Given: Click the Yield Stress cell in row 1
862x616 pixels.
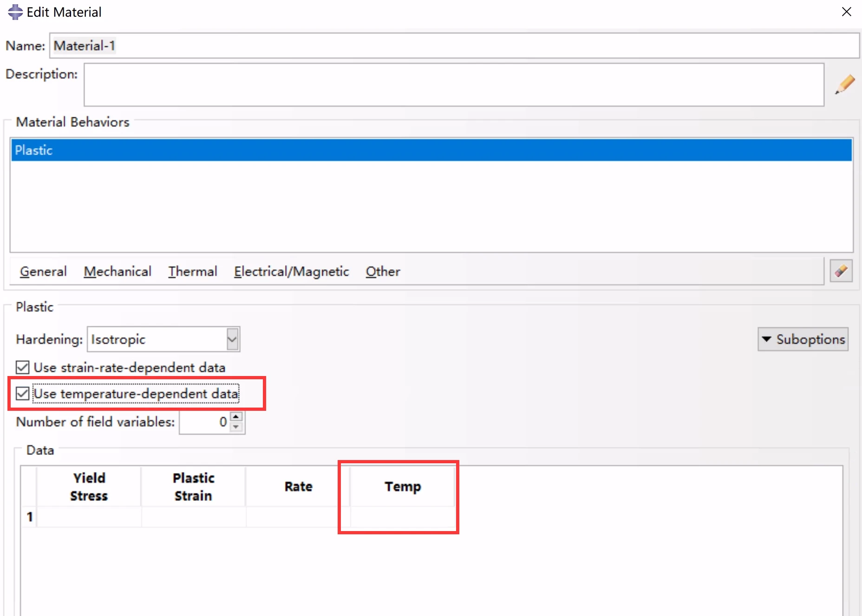Looking at the screenshot, I should (89, 517).
